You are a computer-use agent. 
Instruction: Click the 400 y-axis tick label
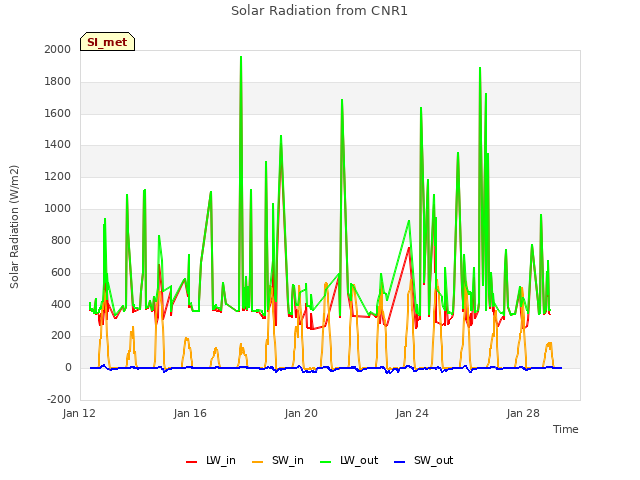coord(61,304)
